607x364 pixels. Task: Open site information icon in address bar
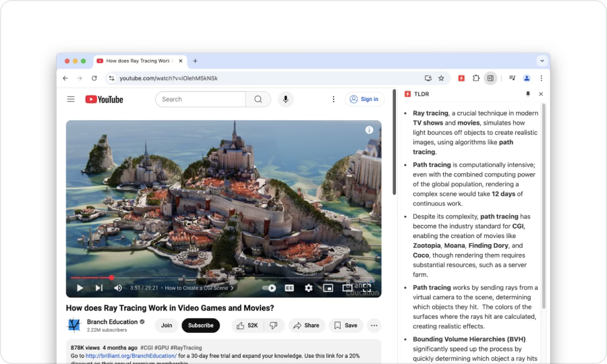(x=111, y=78)
